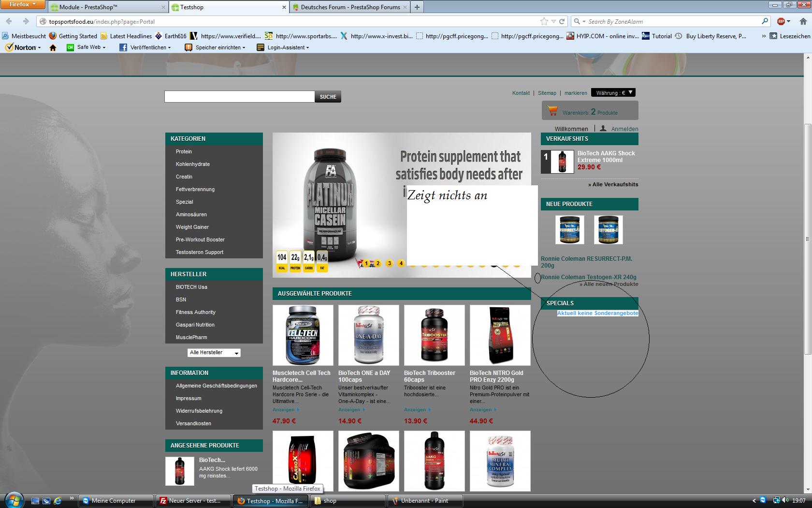This screenshot has width=812, height=508.
Task: Click the shop search input field
Action: coord(239,96)
